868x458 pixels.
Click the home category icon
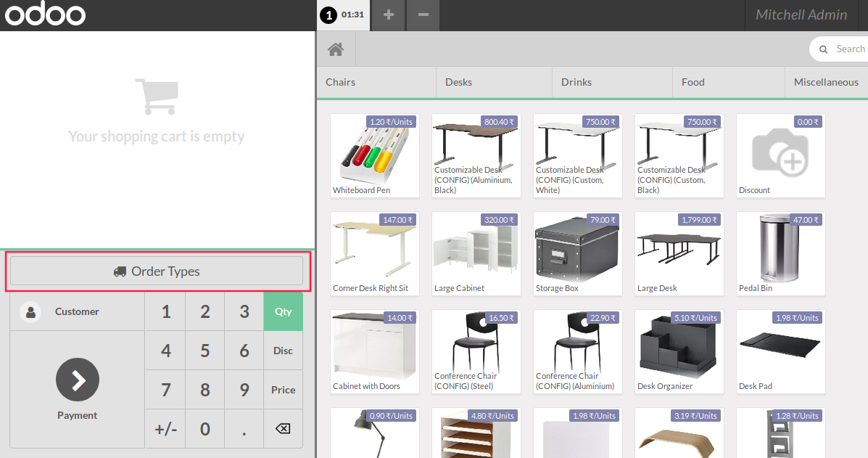[335, 49]
